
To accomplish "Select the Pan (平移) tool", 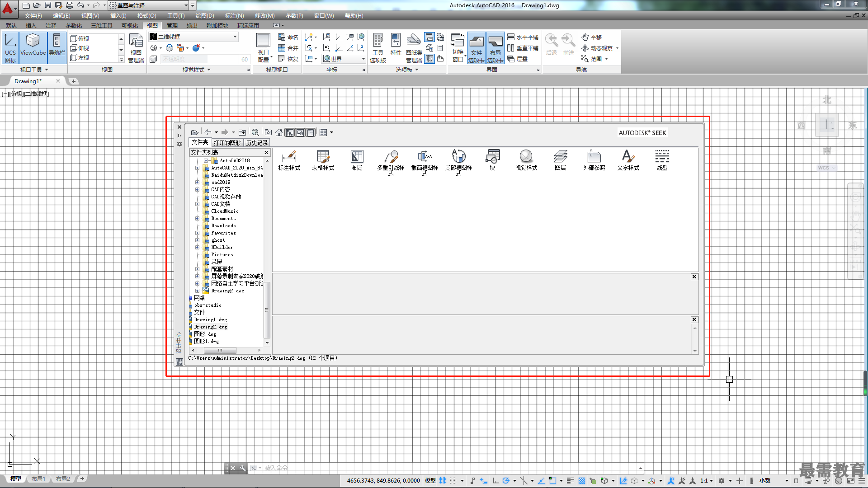I will click(x=592, y=37).
